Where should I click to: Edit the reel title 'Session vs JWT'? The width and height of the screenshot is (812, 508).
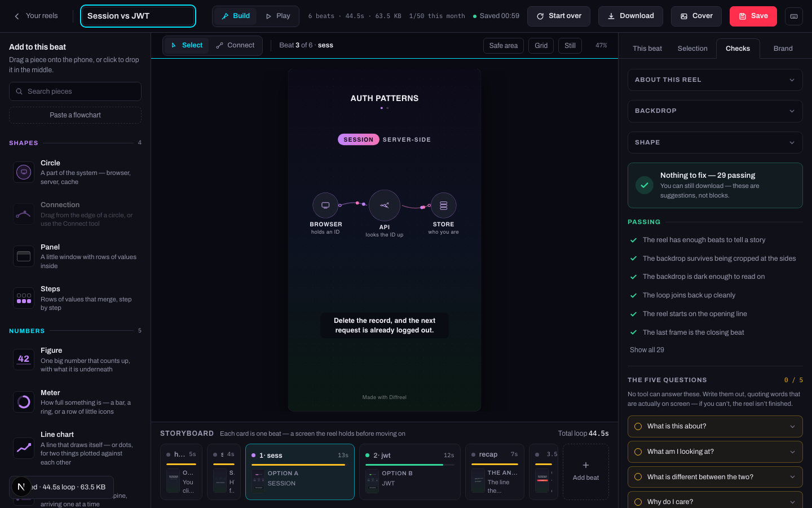tap(138, 16)
